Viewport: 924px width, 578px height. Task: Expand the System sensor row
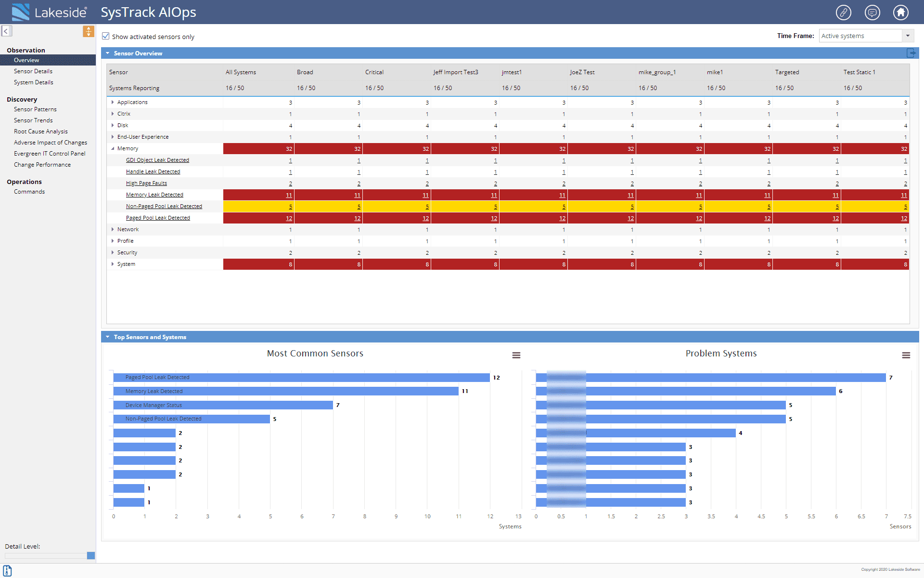(113, 264)
